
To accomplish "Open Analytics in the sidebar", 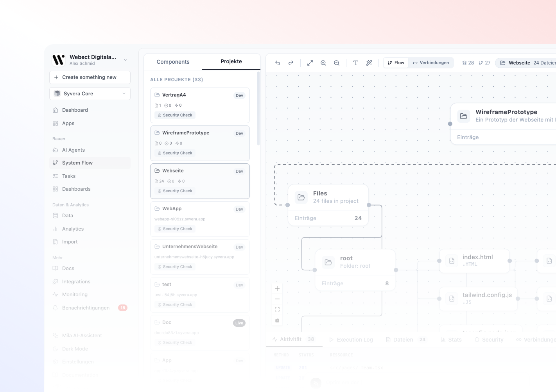I will pos(90,229).
